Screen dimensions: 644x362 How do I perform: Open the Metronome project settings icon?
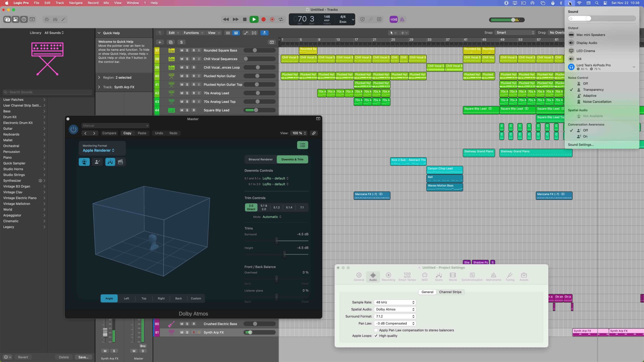point(493,276)
